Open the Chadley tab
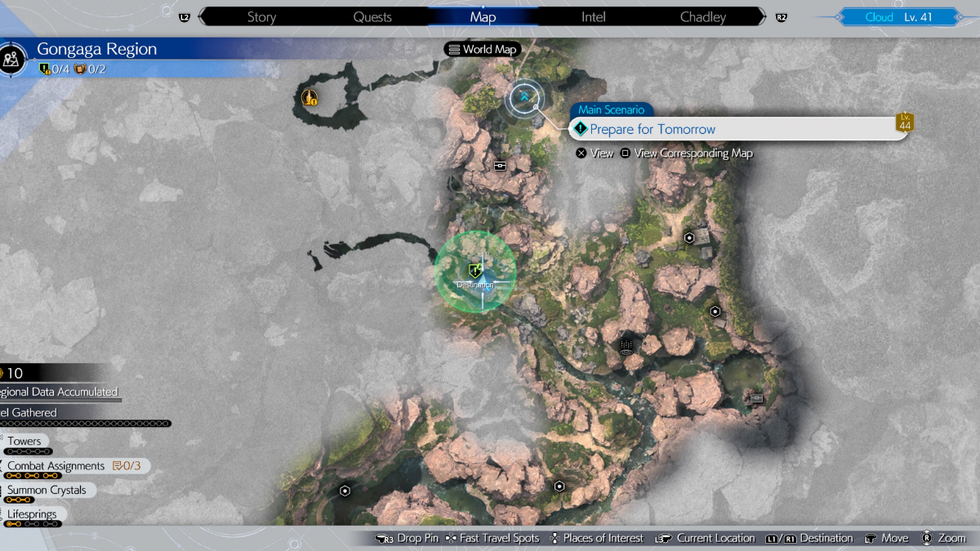980x551 pixels. point(702,17)
